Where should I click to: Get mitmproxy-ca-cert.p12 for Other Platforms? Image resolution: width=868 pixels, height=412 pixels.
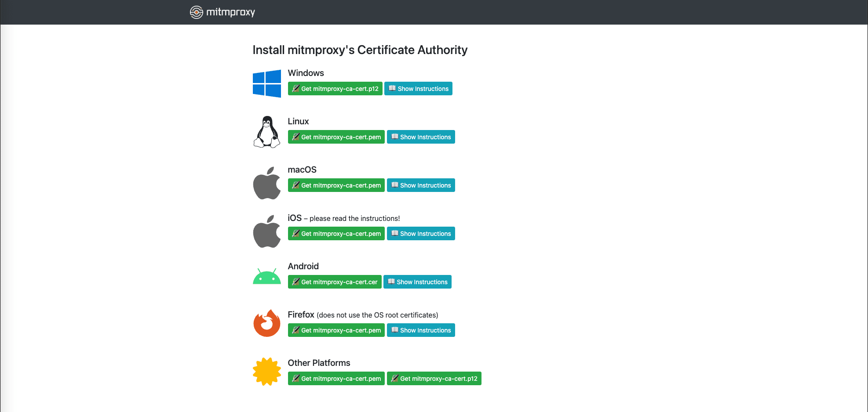coord(434,379)
